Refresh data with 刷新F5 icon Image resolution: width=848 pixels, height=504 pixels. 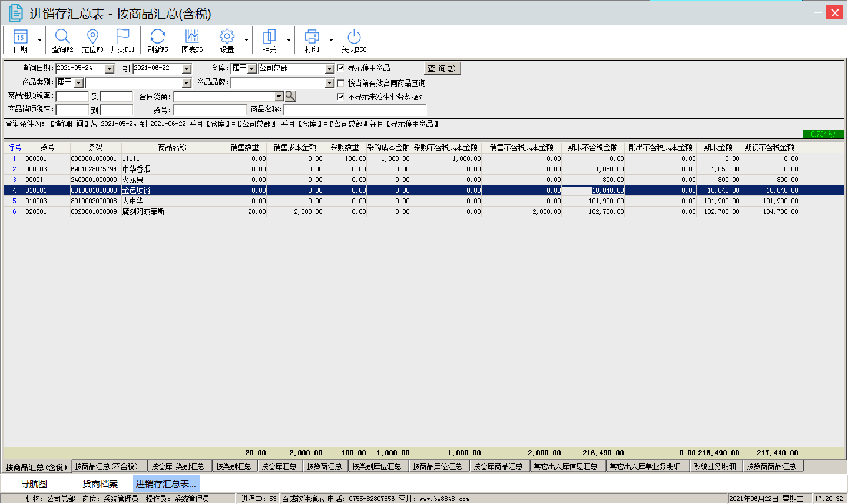point(157,37)
